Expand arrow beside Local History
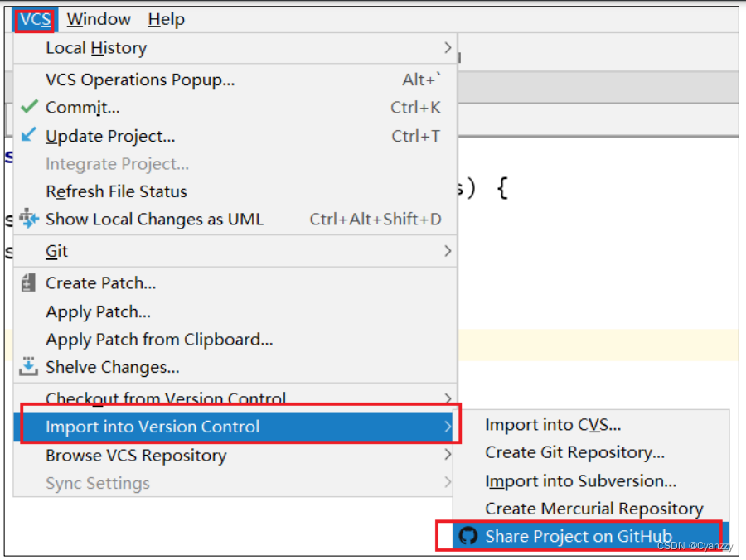The width and height of the screenshot is (746, 560). coord(448,47)
